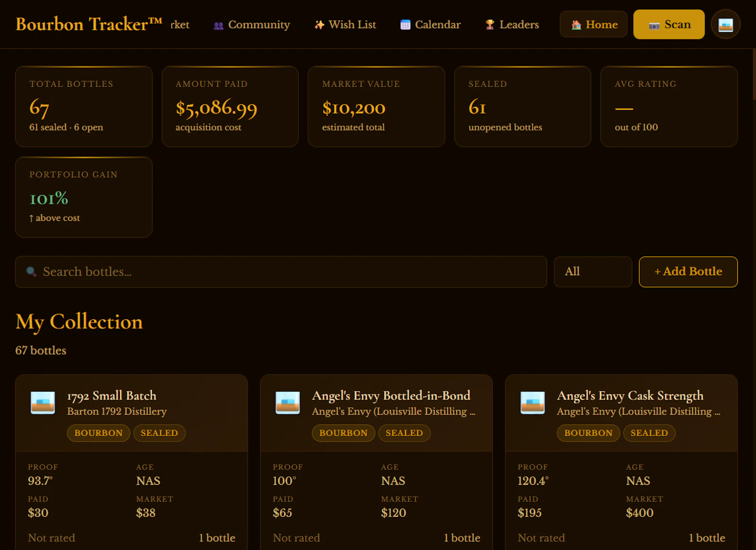Viewport: 756px width, 550px height.
Task: Add a new bottle to the collection
Action: pyautogui.click(x=688, y=272)
